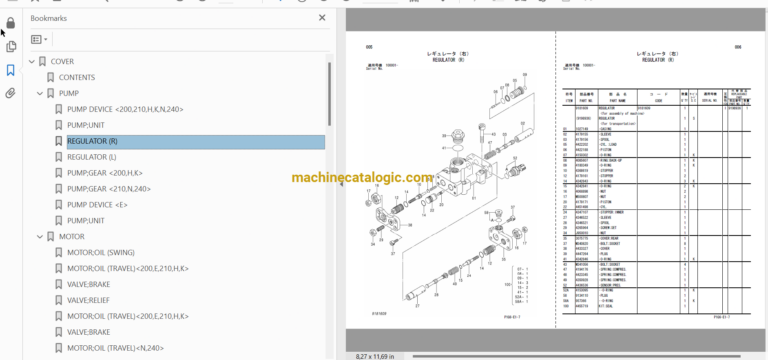
Task: Open the second MOTOR;OIL (TRAVEL)<200,E,210,H,K> bookmark
Action: click(x=128, y=316)
